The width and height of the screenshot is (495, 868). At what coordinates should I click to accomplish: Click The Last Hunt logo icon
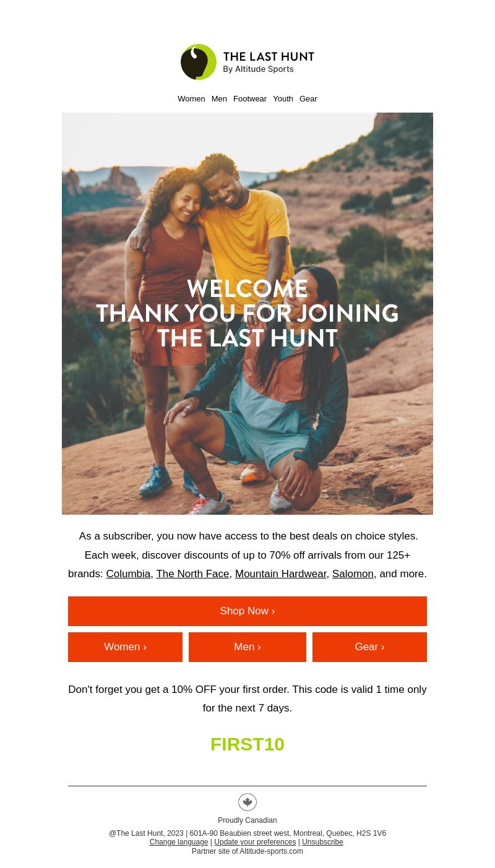click(x=199, y=62)
